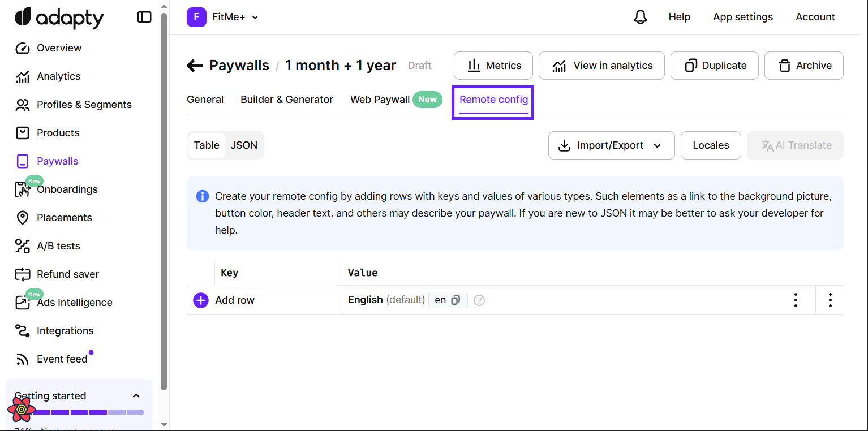The height and width of the screenshot is (431, 868).
Task: Click the sidebar vertical scrollbar
Action: click(x=164, y=198)
